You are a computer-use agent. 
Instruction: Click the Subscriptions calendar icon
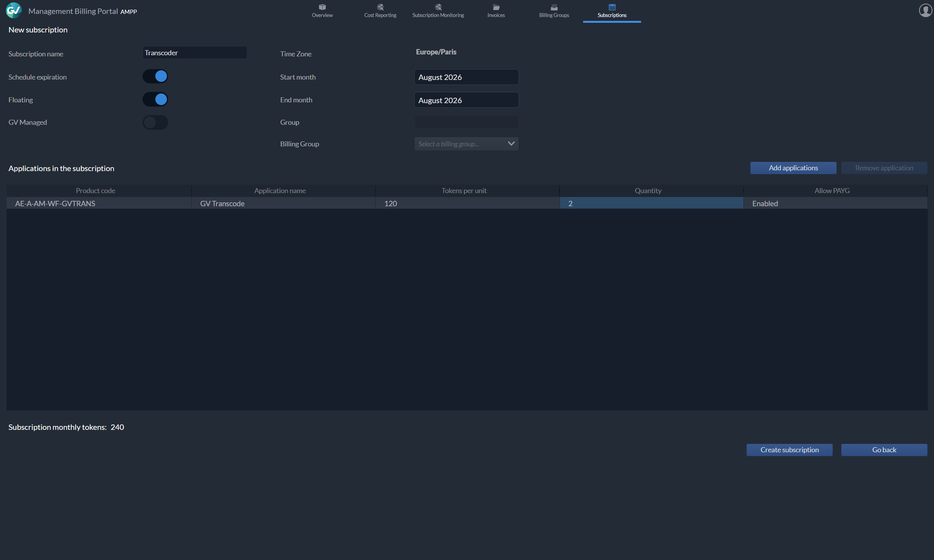click(x=612, y=7)
